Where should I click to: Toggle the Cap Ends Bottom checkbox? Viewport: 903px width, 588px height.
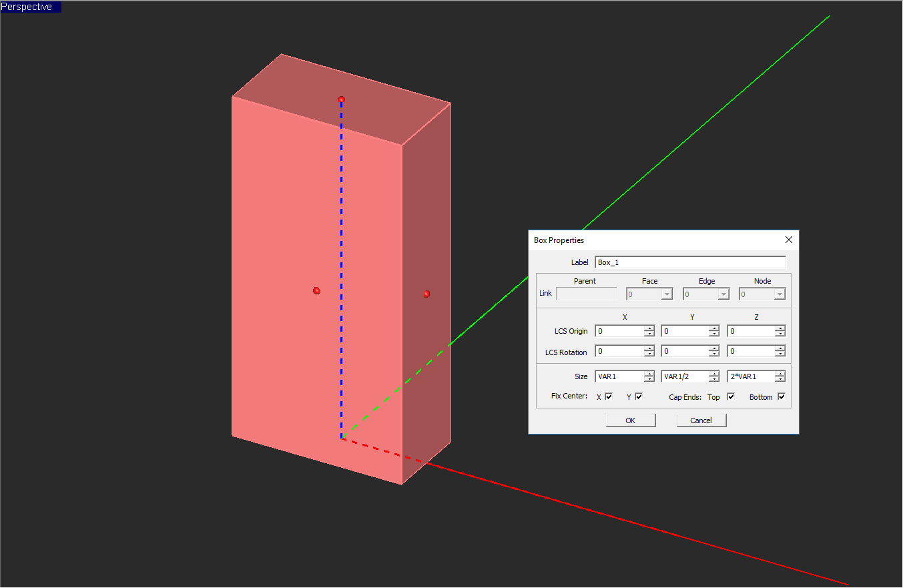click(782, 396)
